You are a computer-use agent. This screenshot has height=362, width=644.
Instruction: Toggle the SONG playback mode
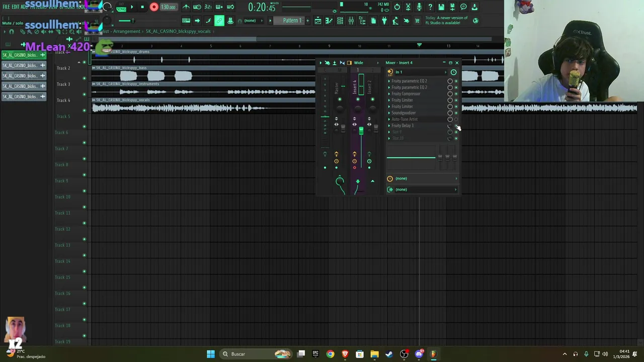click(x=121, y=8)
